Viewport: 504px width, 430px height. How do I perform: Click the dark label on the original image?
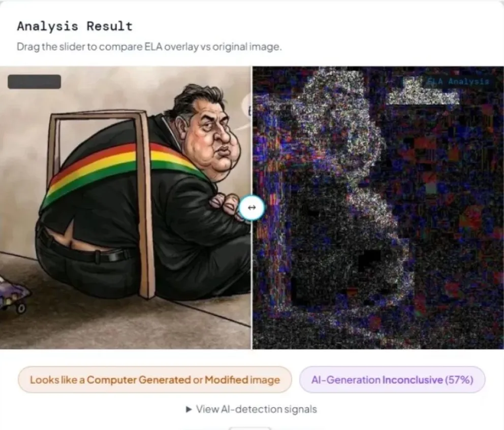point(35,82)
